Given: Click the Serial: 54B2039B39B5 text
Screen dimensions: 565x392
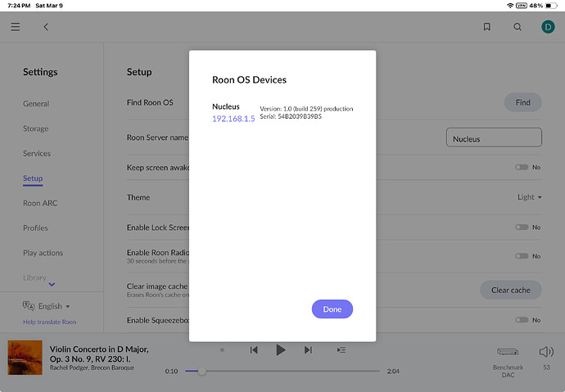Looking at the screenshot, I should click(291, 116).
